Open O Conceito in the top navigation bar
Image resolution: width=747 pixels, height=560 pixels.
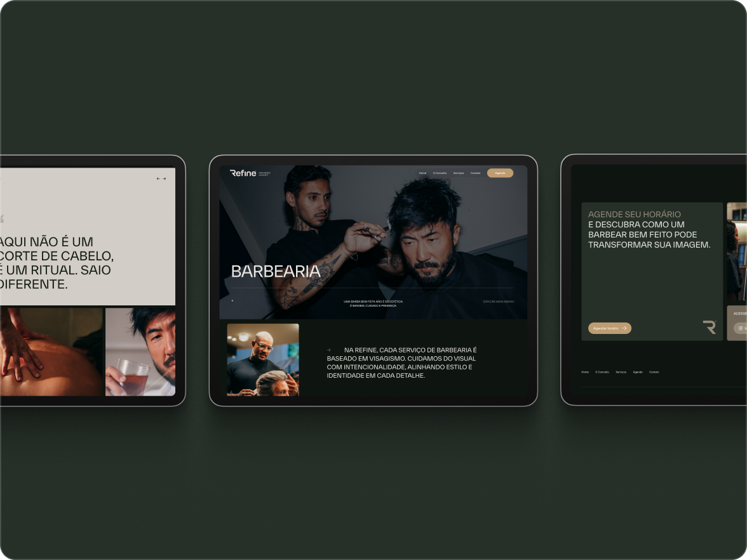(x=440, y=173)
